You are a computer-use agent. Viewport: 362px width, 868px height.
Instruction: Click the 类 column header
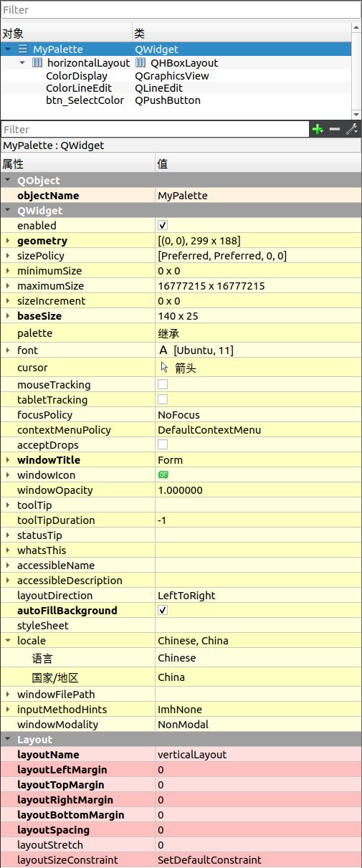242,34
